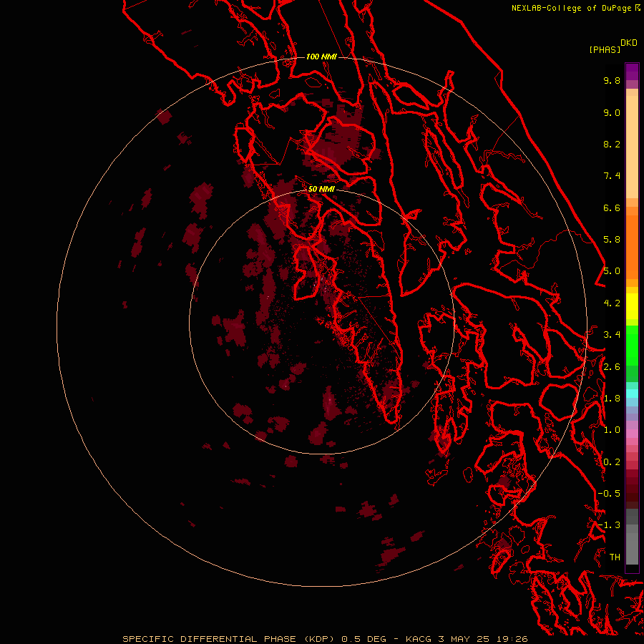Click the 2.6 value on the color scale

click(x=612, y=366)
